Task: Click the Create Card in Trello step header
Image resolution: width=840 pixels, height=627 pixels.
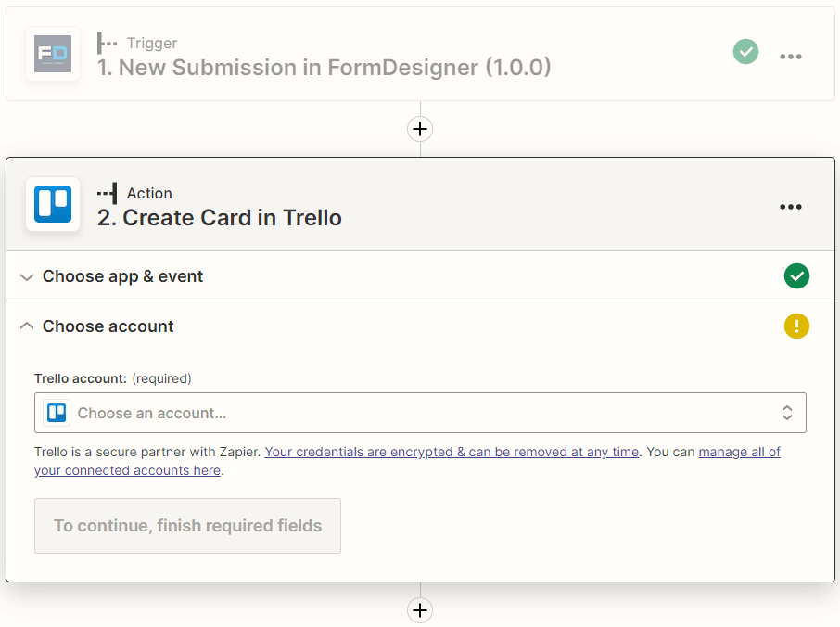Action: 219,217
